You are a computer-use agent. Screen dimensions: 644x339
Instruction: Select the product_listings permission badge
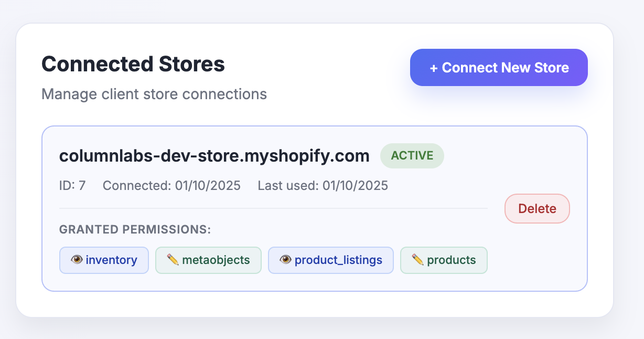[x=330, y=260]
